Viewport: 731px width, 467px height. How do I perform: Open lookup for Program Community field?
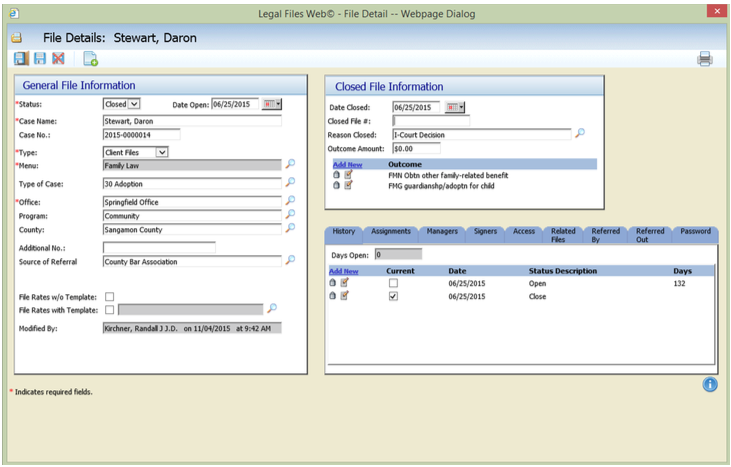pos(290,214)
